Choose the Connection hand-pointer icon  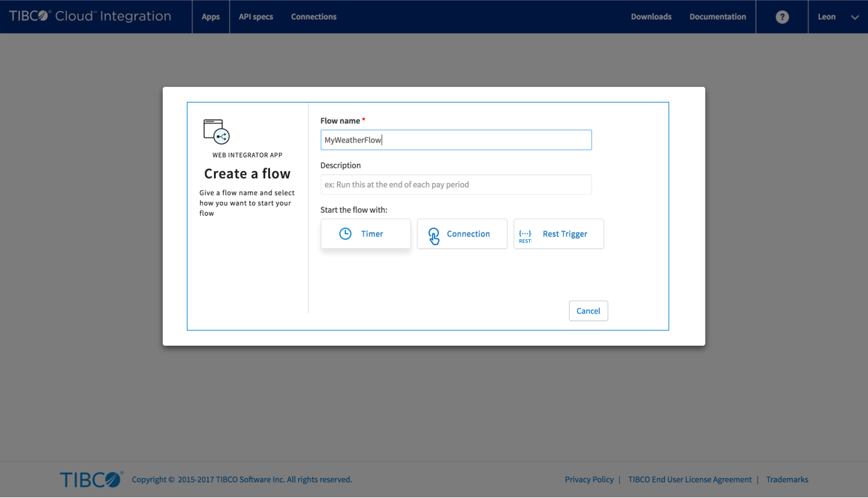pos(434,235)
